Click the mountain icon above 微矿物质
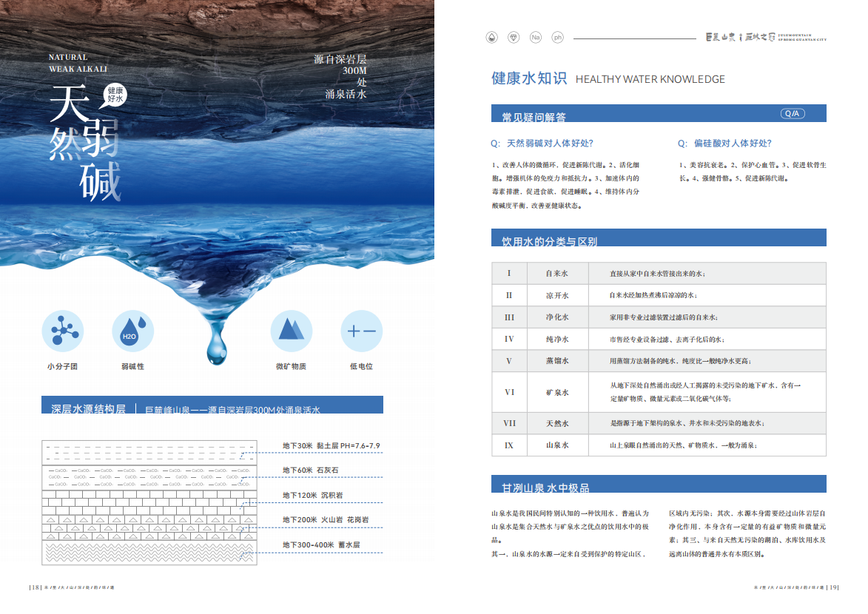This screenshot has height=614, width=868. [292, 330]
